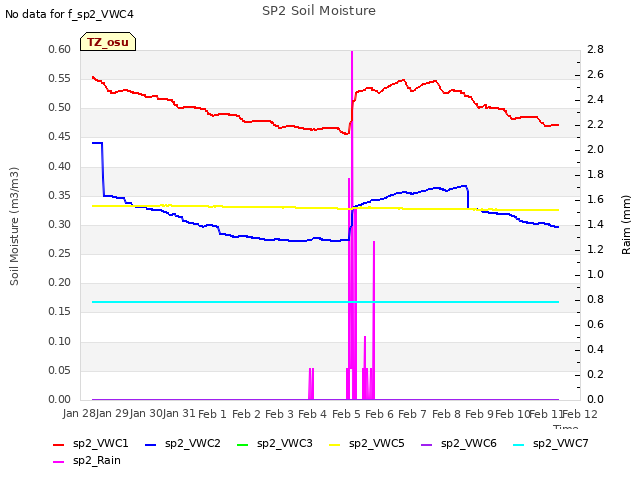This screenshot has width=640, height=480.
Task: Click the 'No data for f_sp2_VWC4' message
Action: pos(69,14)
